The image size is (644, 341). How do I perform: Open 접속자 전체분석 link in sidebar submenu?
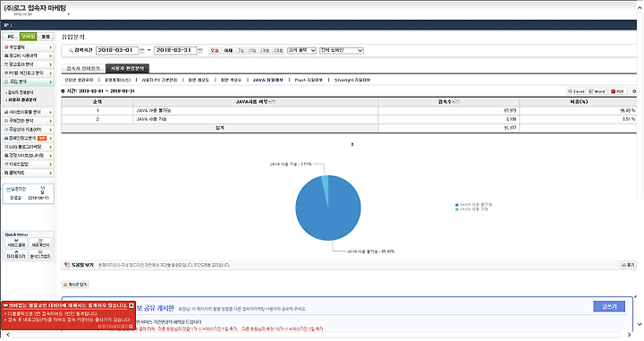[x=21, y=93]
